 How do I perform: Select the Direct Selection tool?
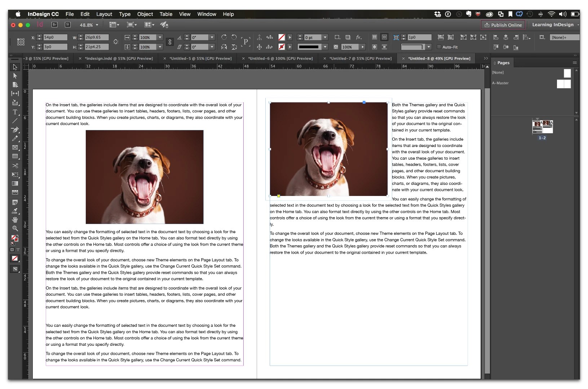click(15, 76)
